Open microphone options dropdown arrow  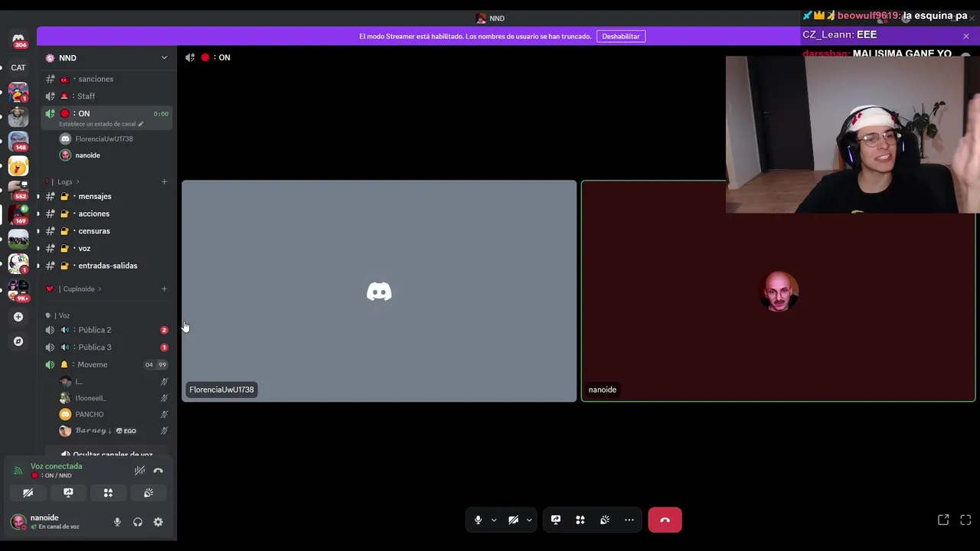pyautogui.click(x=494, y=520)
